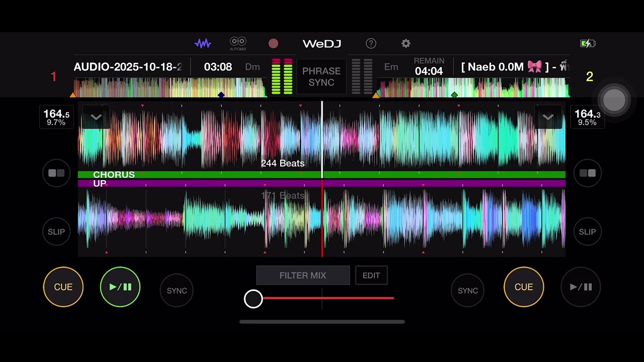Tap deck 1 key Dm label
This screenshot has width=644, height=362.
pos(253,67)
